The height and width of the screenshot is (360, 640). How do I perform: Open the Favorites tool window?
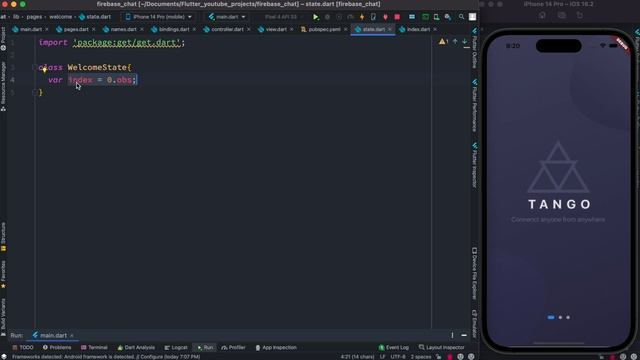pyautogui.click(x=3, y=275)
